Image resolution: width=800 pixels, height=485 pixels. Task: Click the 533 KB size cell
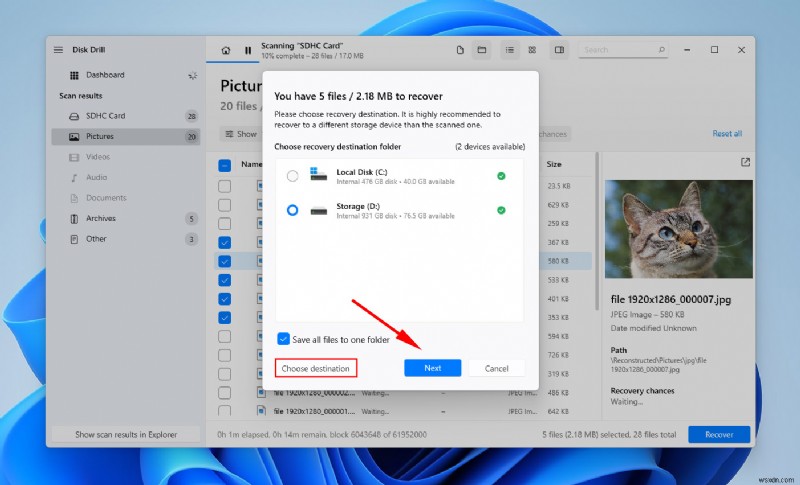(x=558, y=280)
